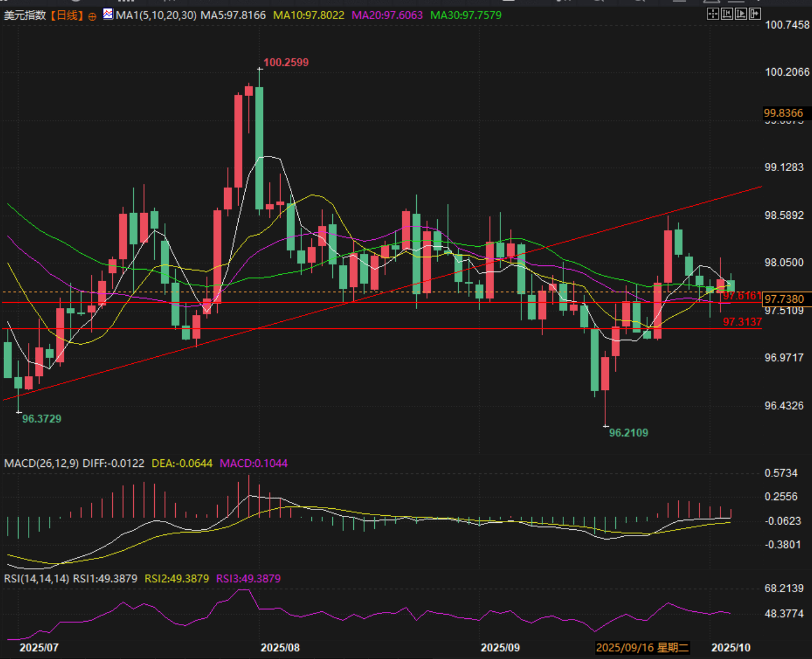Select the range measurement icon at top right
The image size is (812, 659).
(x=726, y=14)
